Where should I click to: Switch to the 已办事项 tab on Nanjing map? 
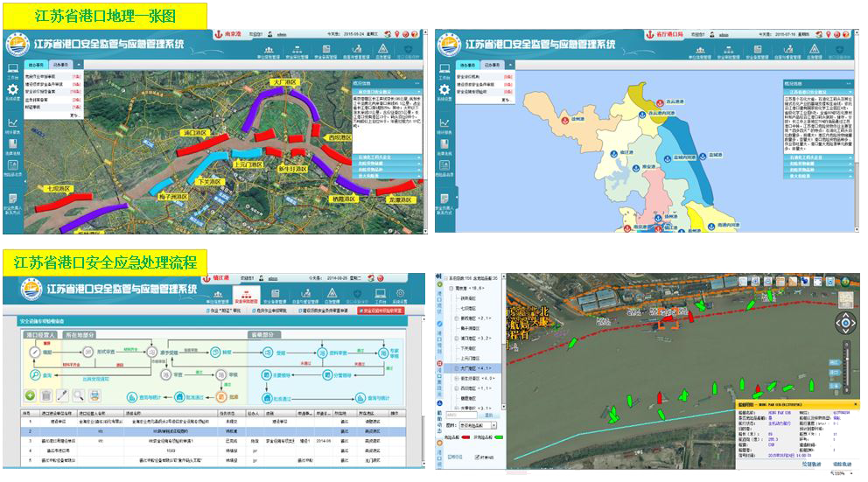pyautogui.click(x=62, y=64)
